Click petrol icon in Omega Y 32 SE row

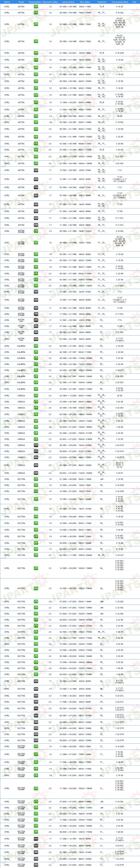(36, 439)
